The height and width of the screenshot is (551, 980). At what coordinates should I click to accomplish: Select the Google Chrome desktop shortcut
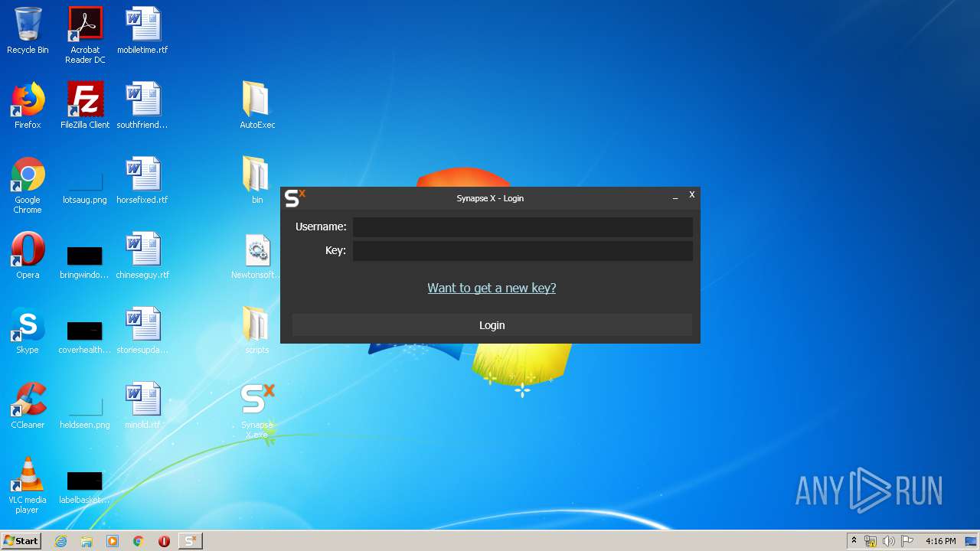tap(28, 185)
